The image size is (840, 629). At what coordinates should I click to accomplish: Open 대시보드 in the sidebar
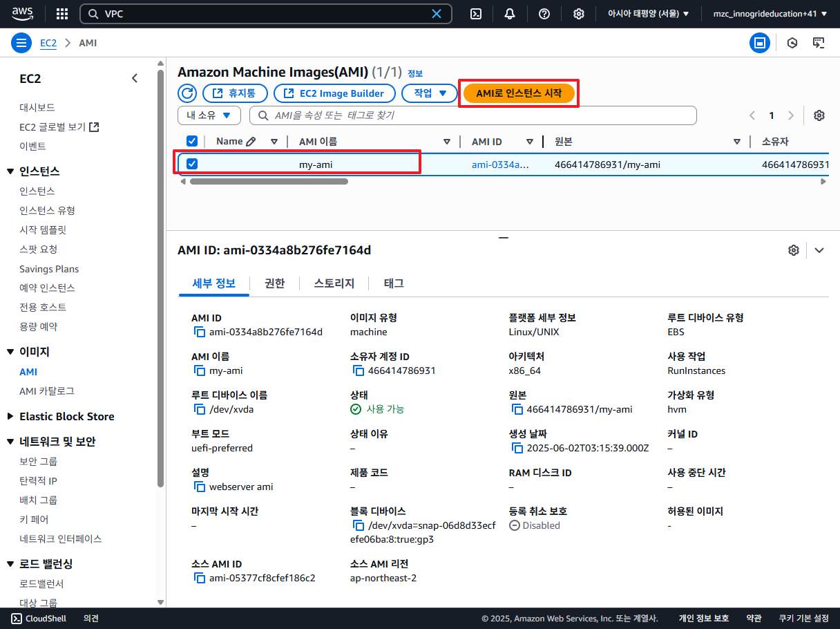point(37,108)
